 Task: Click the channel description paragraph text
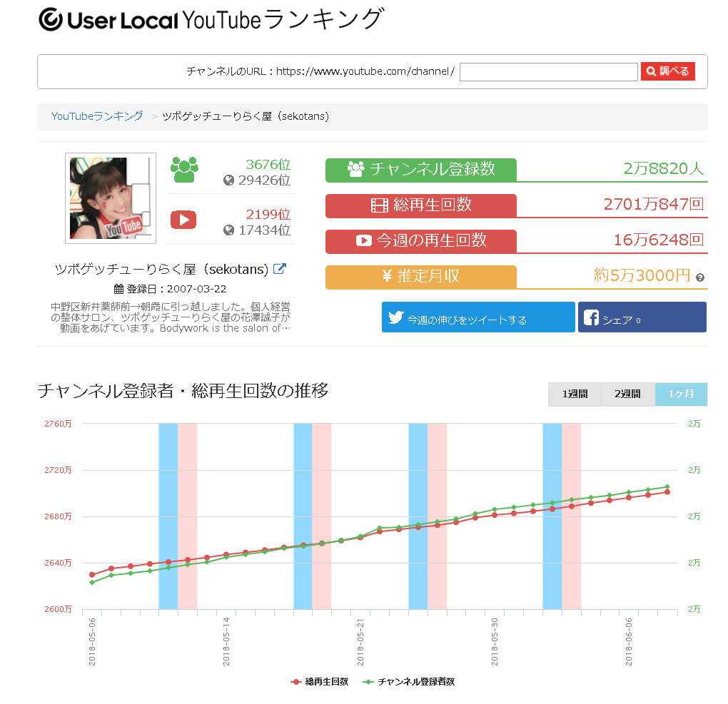[x=171, y=317]
